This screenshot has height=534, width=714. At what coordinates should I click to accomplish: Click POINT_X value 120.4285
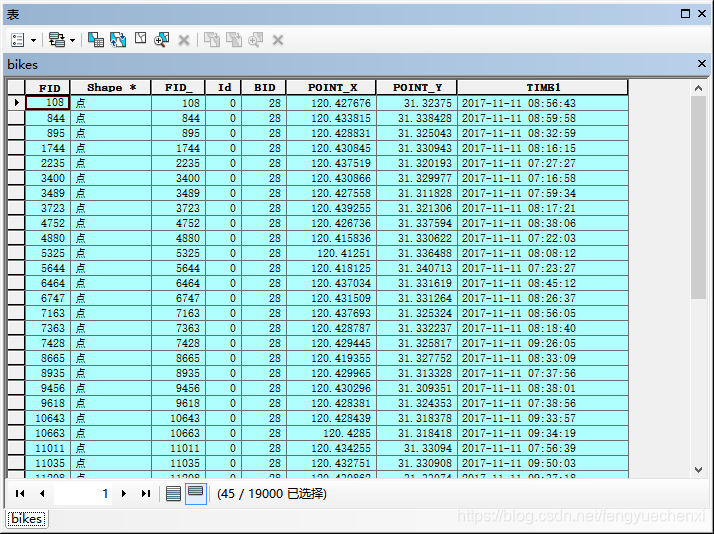tap(332, 434)
